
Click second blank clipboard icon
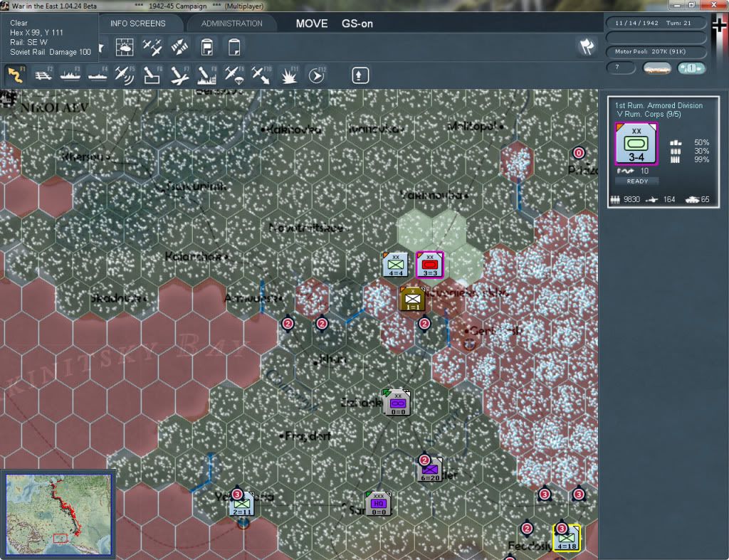point(234,47)
